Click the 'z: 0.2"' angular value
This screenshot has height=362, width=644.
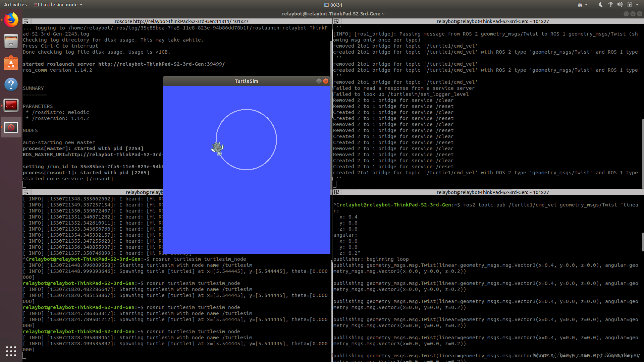click(x=350, y=253)
